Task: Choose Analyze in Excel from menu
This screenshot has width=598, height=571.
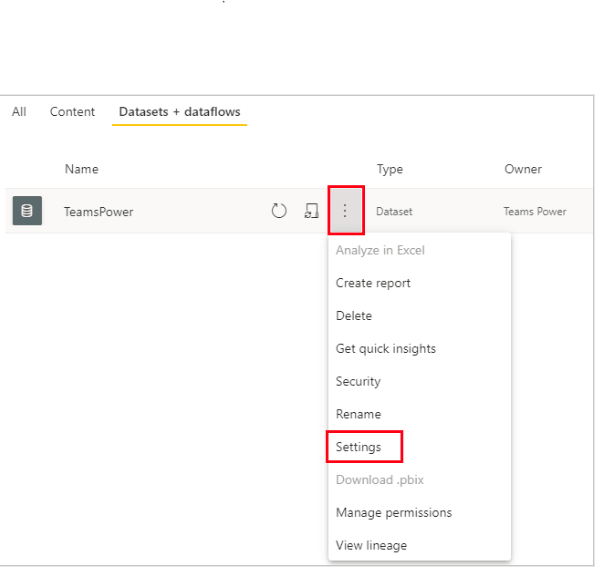Action: 381,251
